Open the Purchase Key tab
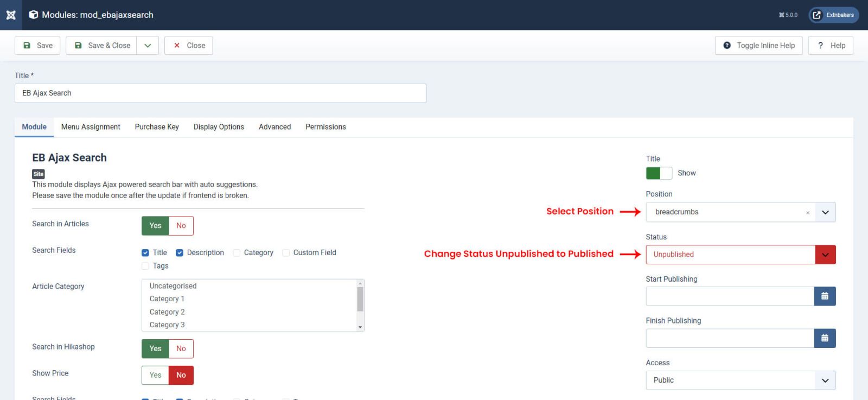The height and width of the screenshot is (400, 868). coord(157,127)
